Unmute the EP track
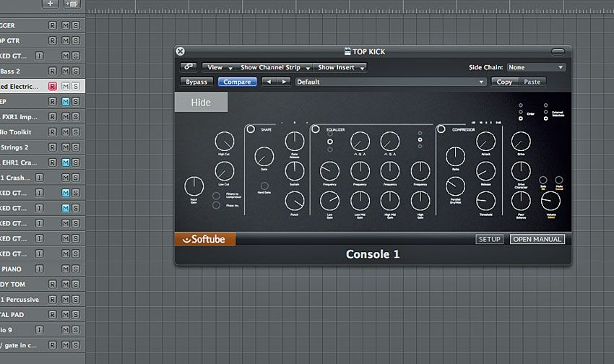This screenshot has width=614, height=364. pyautogui.click(x=66, y=101)
